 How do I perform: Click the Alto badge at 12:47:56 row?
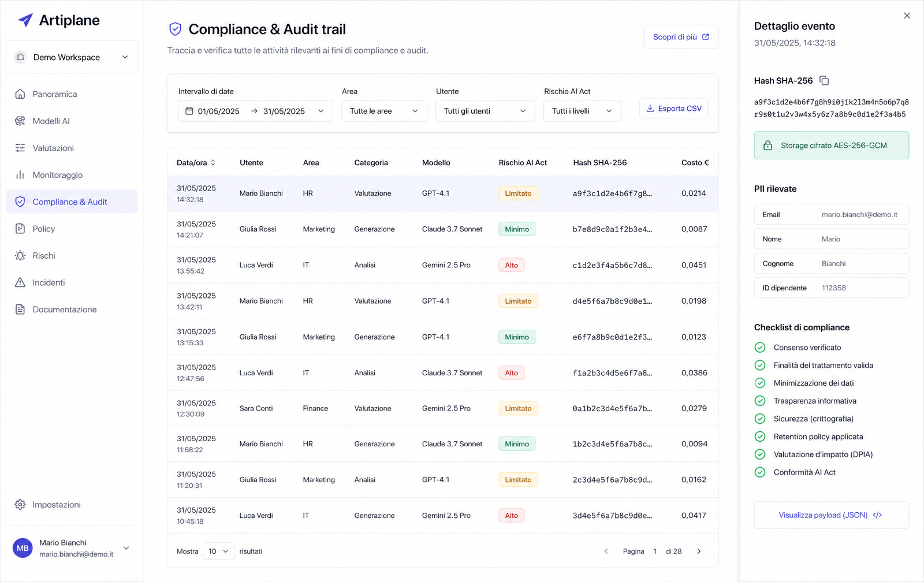(511, 373)
